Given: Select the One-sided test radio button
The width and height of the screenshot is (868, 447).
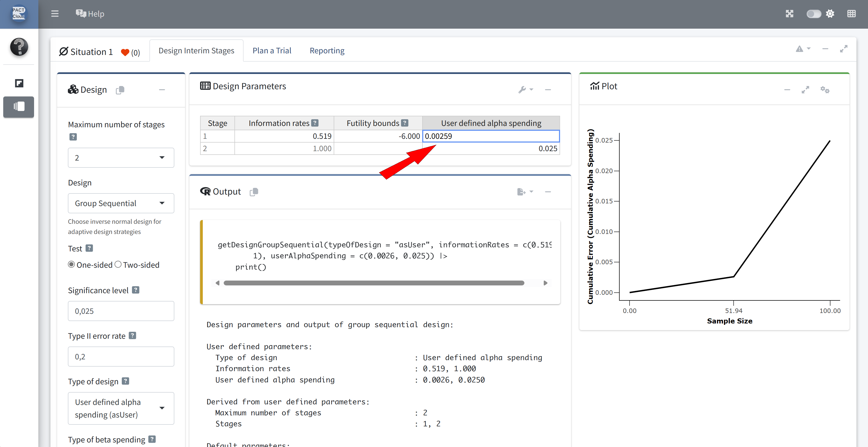Looking at the screenshot, I should (x=71, y=265).
